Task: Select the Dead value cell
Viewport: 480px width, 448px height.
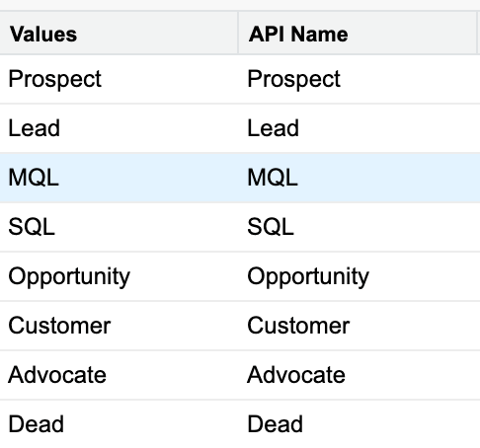Action: pyautogui.click(x=119, y=424)
